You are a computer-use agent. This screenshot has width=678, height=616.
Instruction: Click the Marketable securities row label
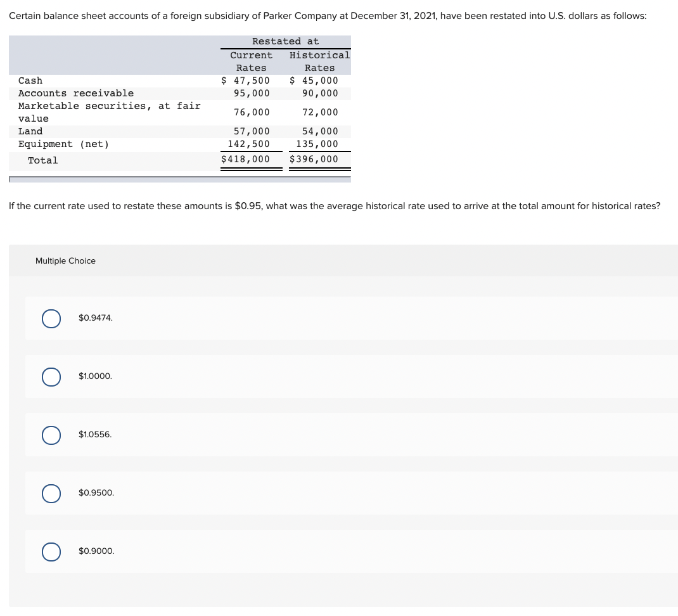pos(109,106)
